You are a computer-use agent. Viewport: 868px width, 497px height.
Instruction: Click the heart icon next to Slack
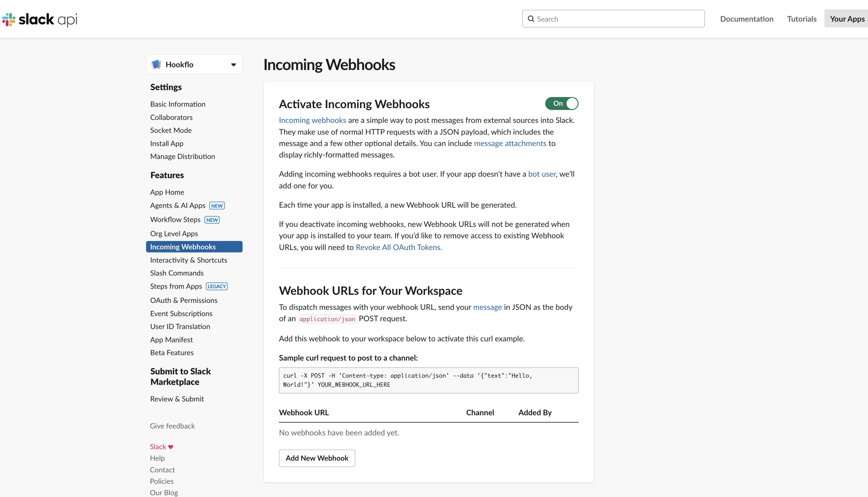coord(171,447)
